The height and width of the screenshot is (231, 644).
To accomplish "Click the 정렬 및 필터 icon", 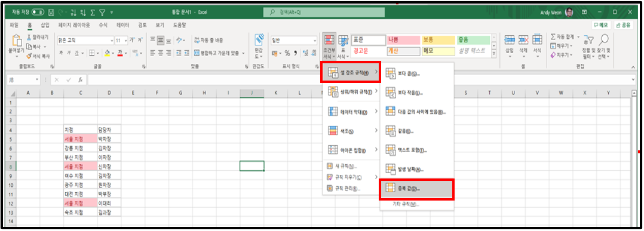I will pos(590,40).
